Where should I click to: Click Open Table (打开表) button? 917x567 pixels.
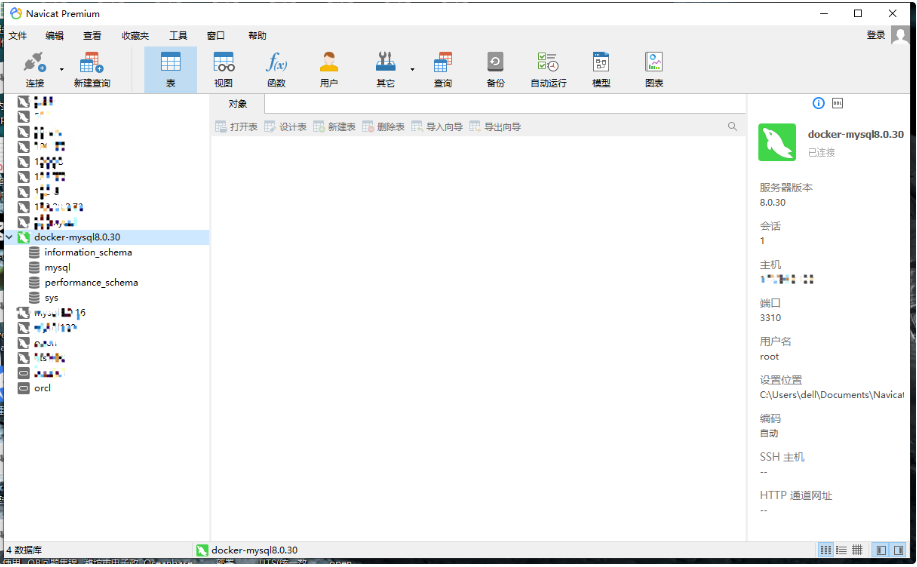click(236, 127)
